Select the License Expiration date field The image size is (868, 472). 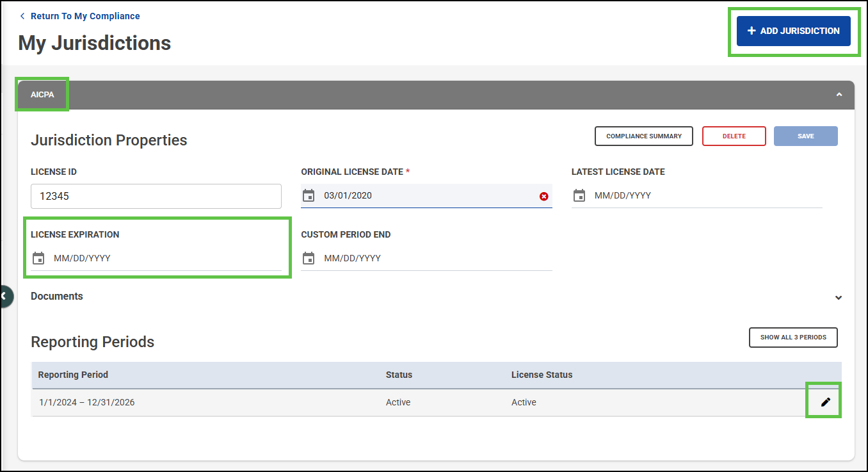(x=165, y=259)
